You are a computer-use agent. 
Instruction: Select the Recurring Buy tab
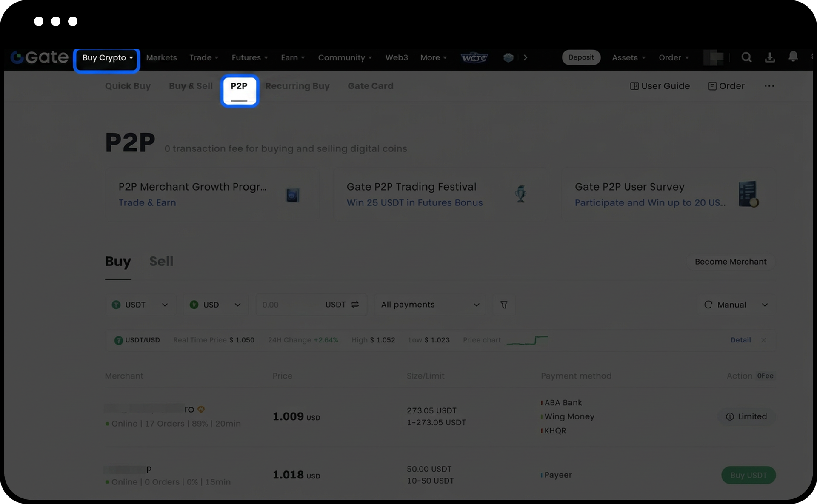coord(297,86)
